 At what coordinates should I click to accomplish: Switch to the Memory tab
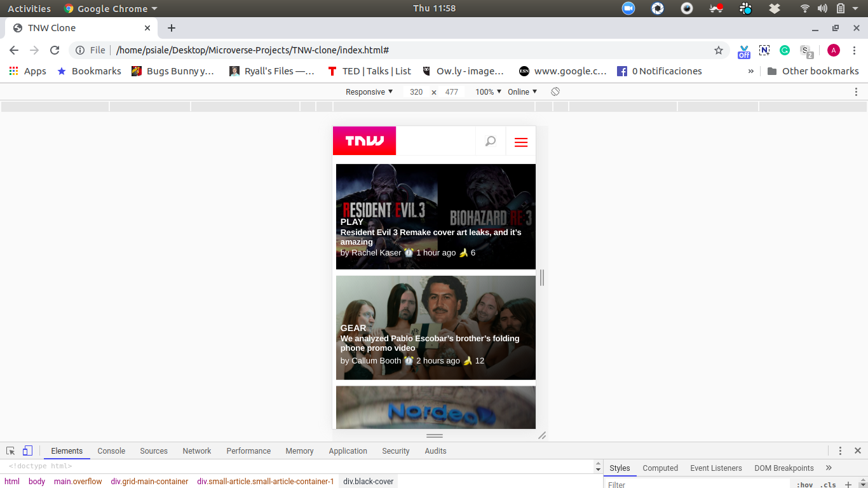[299, 451]
